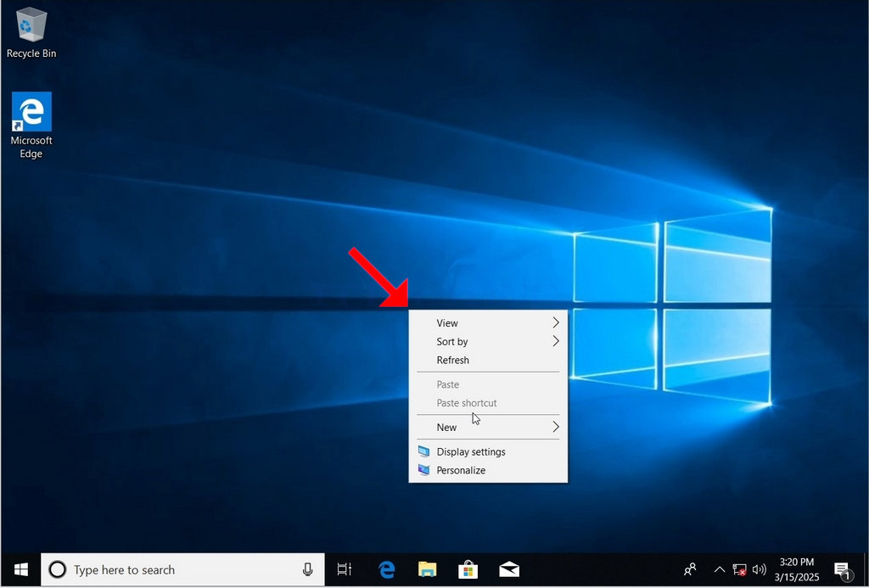This screenshot has width=869, height=588.
Task: Open Task View from the taskbar
Action: point(345,569)
